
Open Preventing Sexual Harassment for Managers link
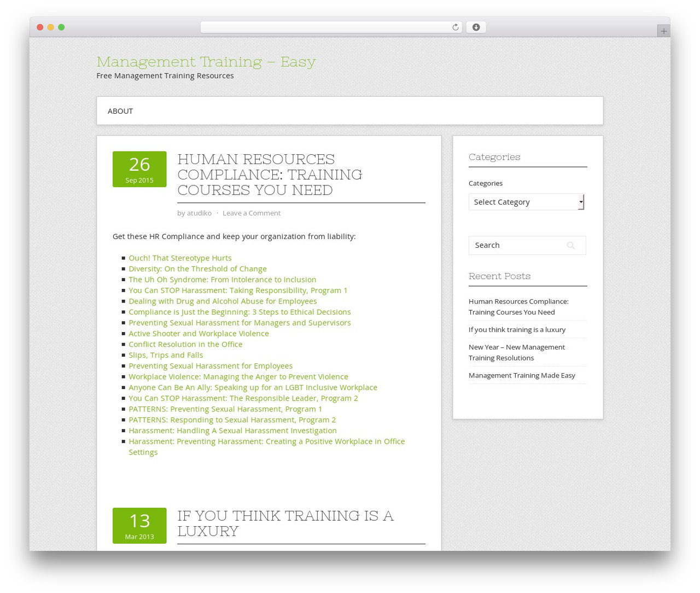click(x=240, y=323)
